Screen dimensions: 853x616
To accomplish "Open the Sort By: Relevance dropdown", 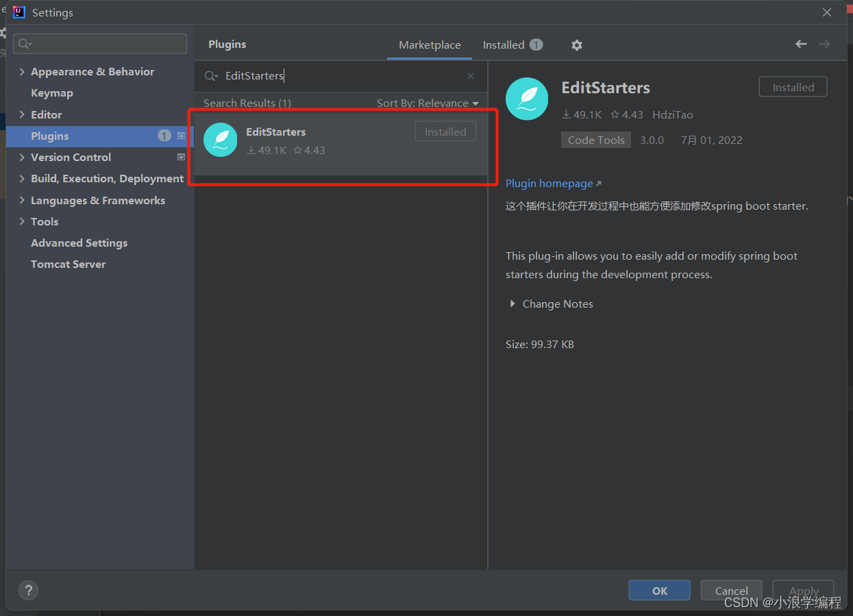I will [x=428, y=103].
